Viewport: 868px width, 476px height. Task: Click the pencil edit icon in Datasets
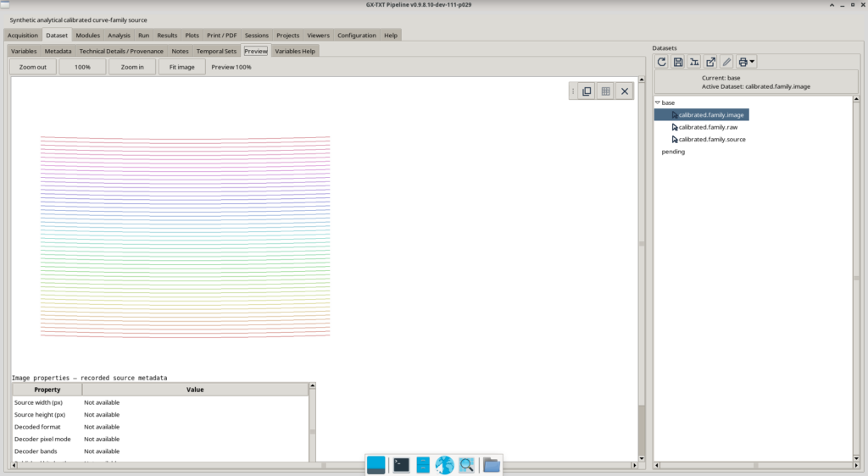(x=726, y=62)
